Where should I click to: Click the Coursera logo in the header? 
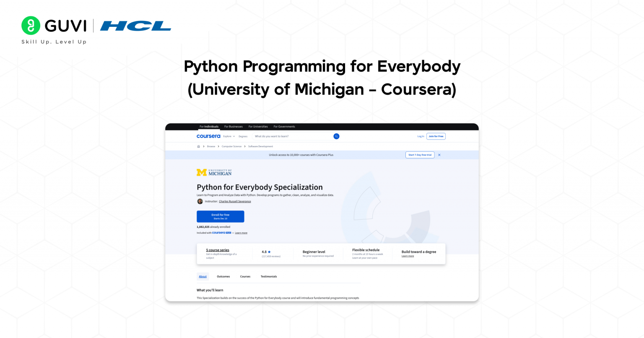(x=208, y=136)
